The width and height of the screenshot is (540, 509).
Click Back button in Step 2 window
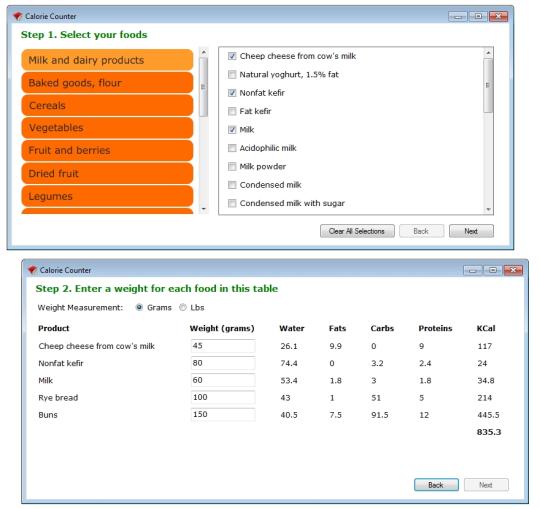pyautogui.click(x=436, y=485)
